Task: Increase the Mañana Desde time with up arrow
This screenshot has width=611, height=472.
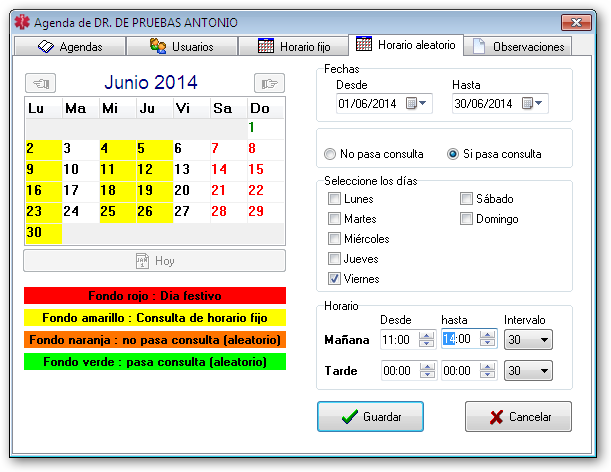Action: tap(427, 335)
